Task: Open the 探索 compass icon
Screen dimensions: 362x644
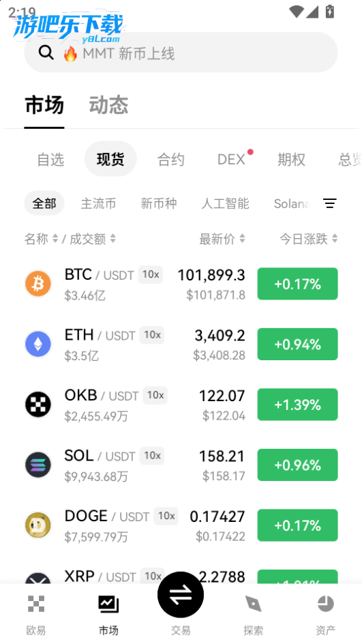Action: (x=253, y=604)
